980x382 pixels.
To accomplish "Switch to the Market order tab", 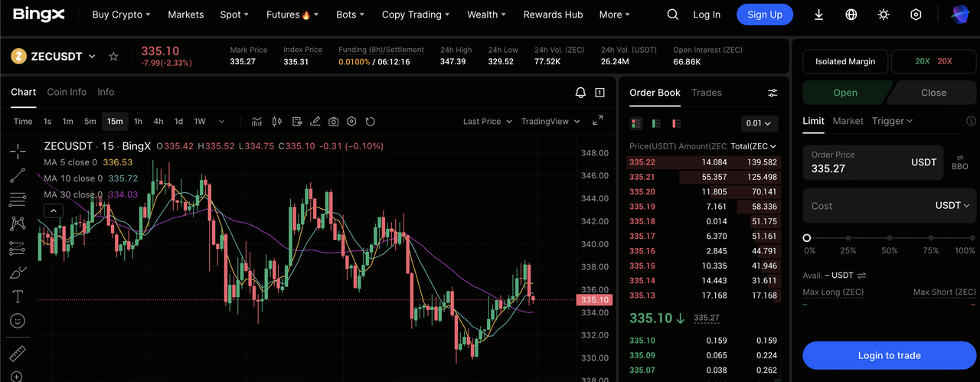I will tap(848, 121).
